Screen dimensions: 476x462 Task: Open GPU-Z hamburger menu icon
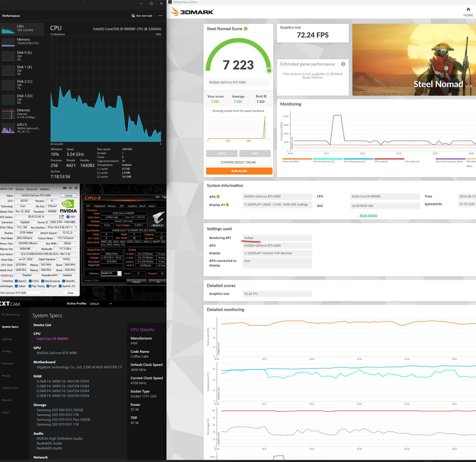[76, 188]
